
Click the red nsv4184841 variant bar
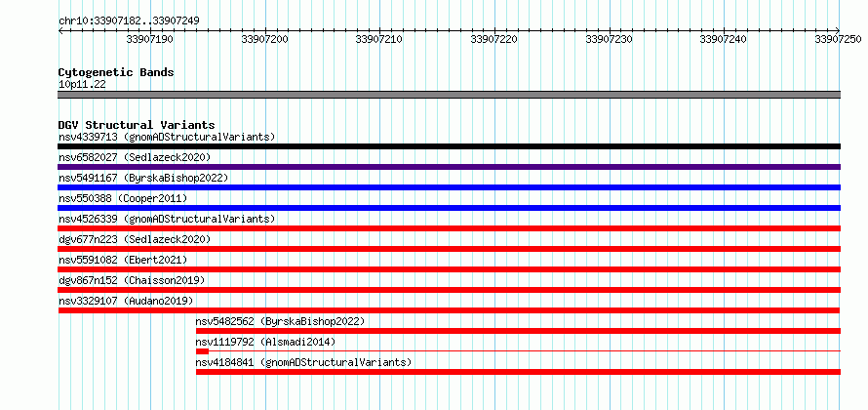tap(518, 372)
